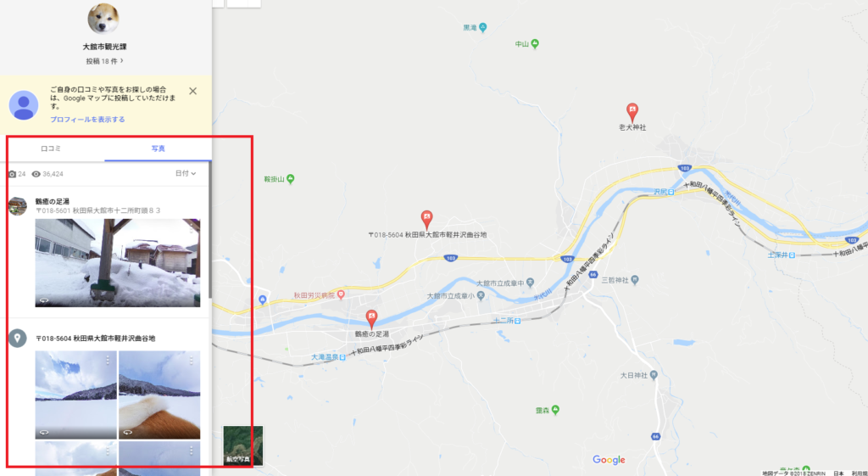Viewport: 868px width, 476px height.
Task: Click the 鞍掛山 mountain marker icon
Action: [291, 178]
